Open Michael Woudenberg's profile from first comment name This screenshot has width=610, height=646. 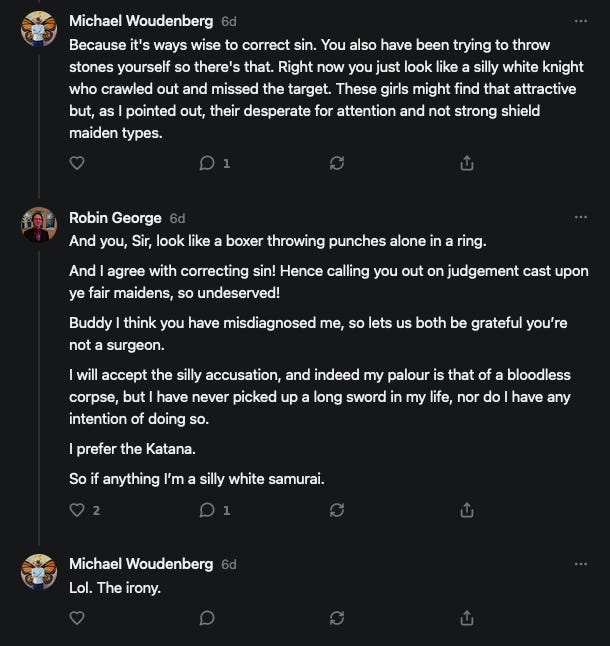click(141, 21)
